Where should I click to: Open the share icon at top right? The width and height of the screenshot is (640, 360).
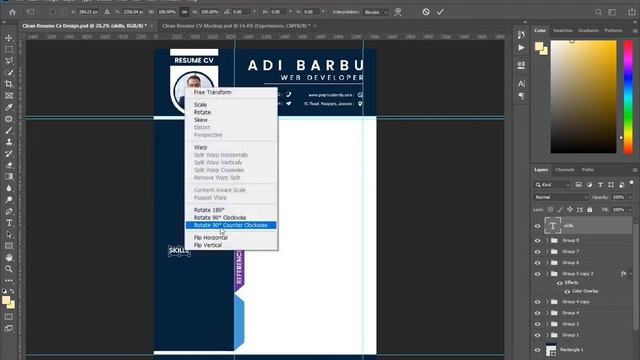[x=632, y=12]
